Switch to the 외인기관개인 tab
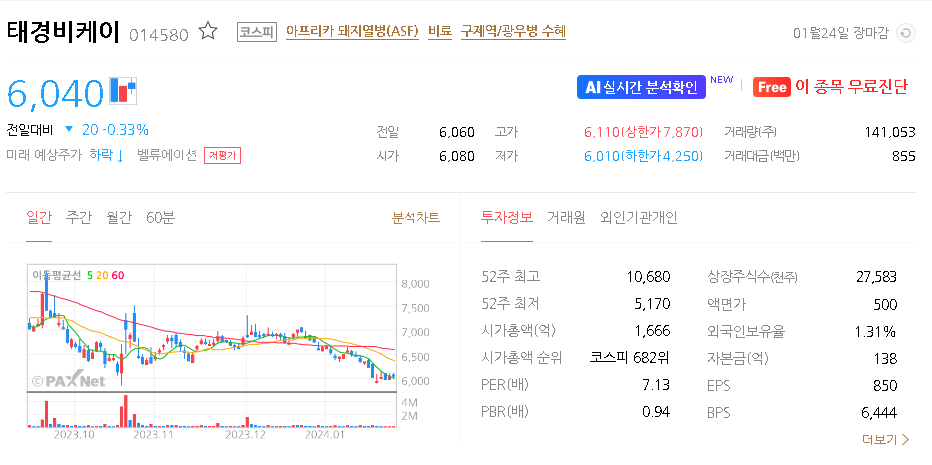 tap(638, 218)
